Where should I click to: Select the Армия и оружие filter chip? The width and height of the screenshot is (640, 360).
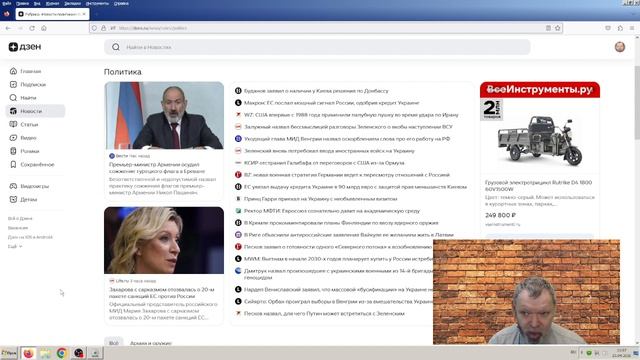151,343
